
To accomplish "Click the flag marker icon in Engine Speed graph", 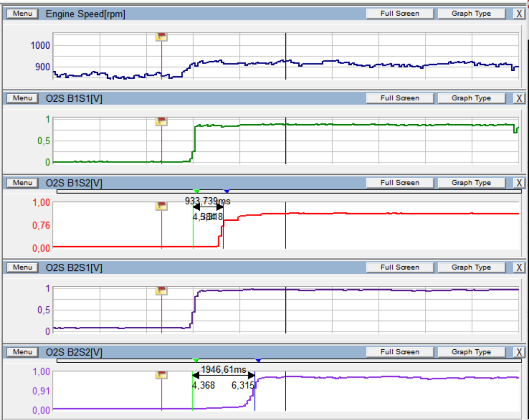I will (x=162, y=37).
